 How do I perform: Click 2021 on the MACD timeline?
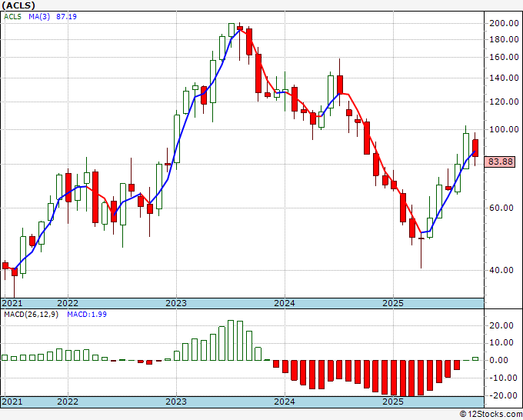(x=12, y=402)
